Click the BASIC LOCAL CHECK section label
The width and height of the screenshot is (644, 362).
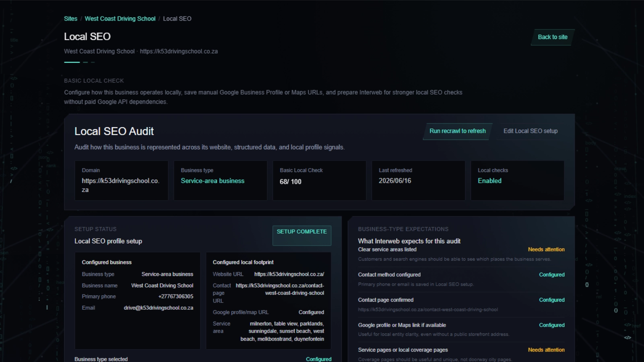point(94,81)
